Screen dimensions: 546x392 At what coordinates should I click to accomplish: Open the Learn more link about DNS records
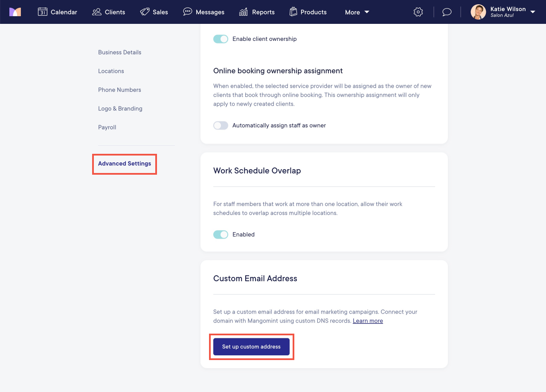[x=368, y=320]
